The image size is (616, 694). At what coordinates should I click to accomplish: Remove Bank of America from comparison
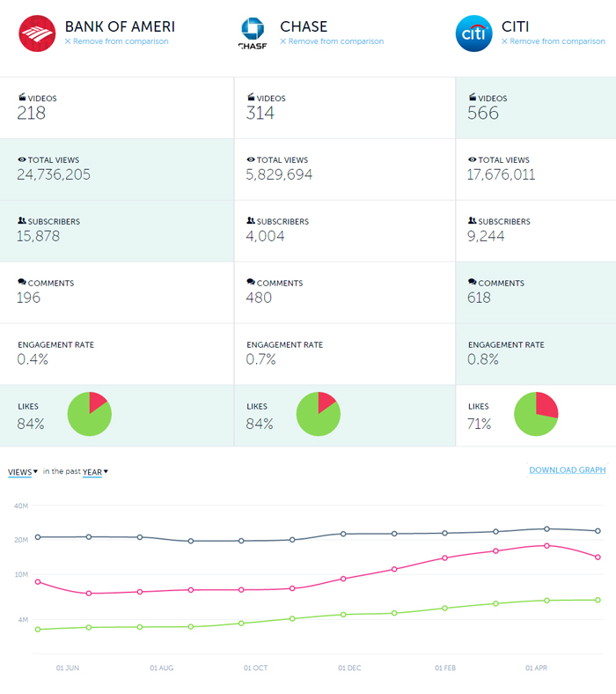click(117, 41)
